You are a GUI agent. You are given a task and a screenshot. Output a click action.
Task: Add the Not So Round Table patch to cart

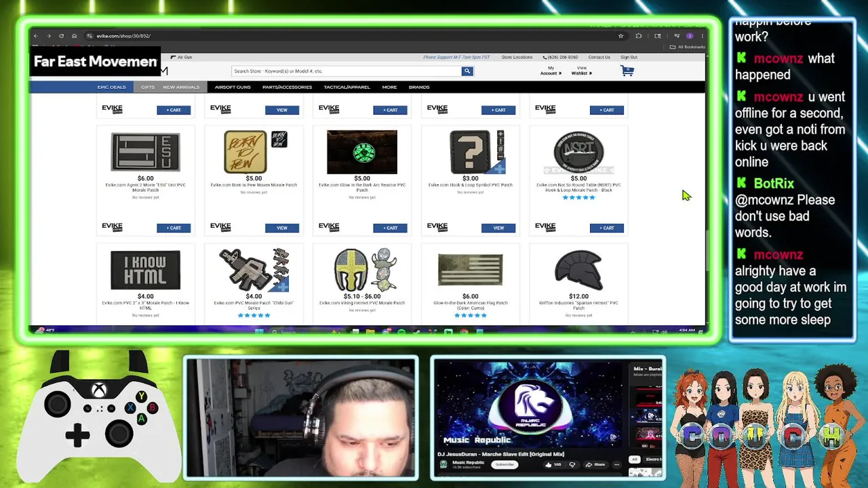click(607, 228)
